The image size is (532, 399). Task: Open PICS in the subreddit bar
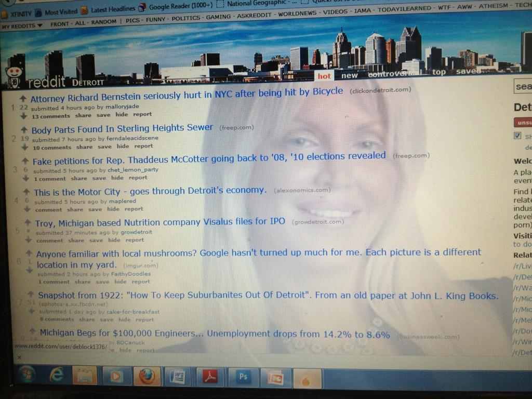point(132,20)
